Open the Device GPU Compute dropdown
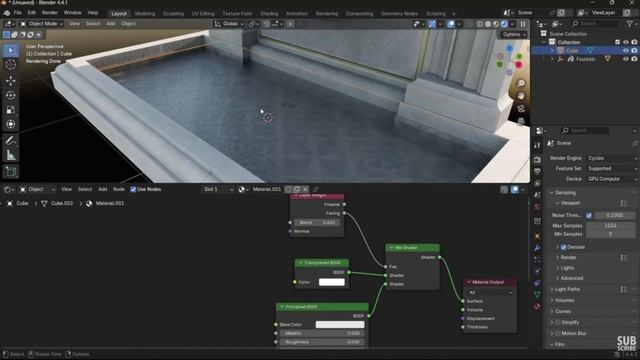 pyautogui.click(x=612, y=179)
